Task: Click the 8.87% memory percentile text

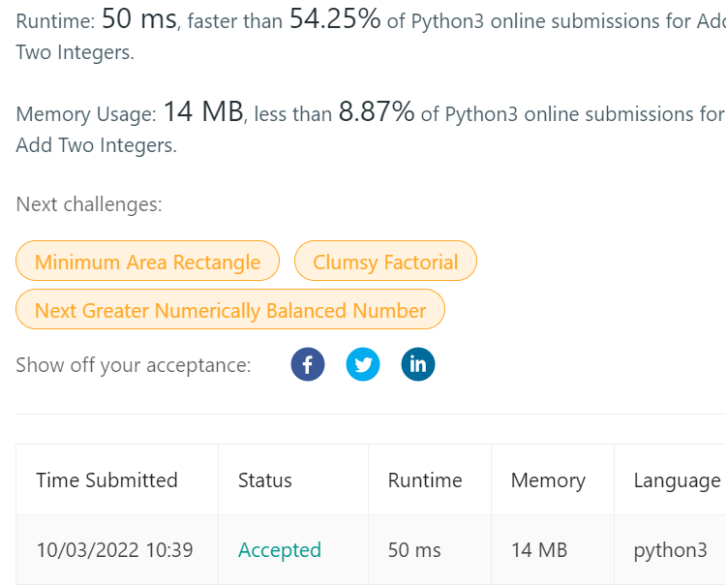Action: pyautogui.click(x=376, y=113)
